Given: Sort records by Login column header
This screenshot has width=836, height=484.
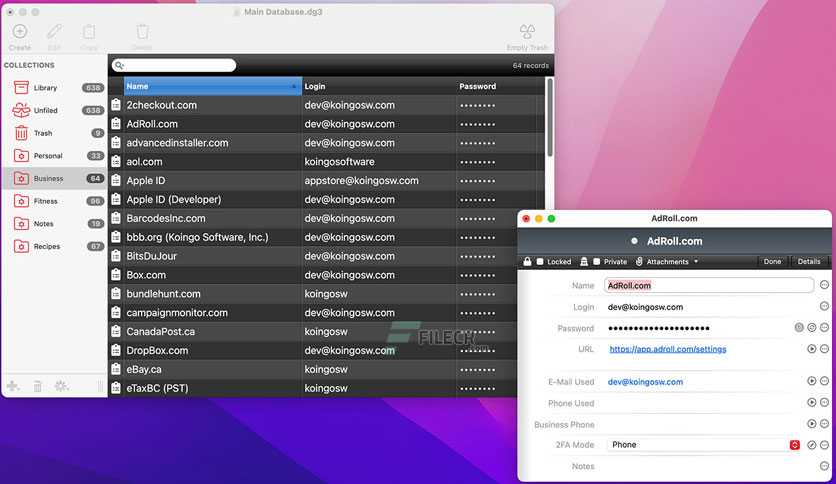Looking at the screenshot, I should pos(379,86).
